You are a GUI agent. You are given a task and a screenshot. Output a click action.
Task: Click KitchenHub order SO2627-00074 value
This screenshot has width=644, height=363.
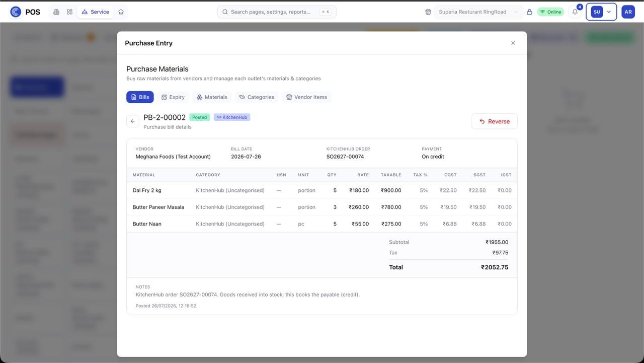345,157
